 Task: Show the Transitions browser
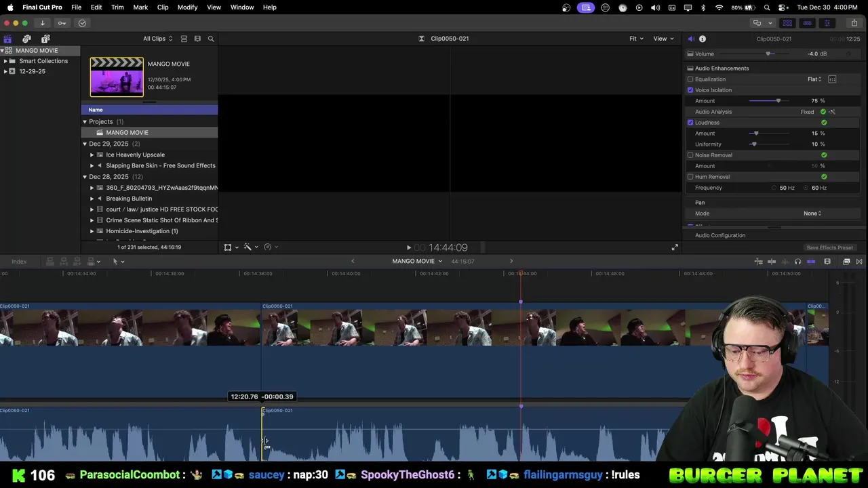pos(859,262)
